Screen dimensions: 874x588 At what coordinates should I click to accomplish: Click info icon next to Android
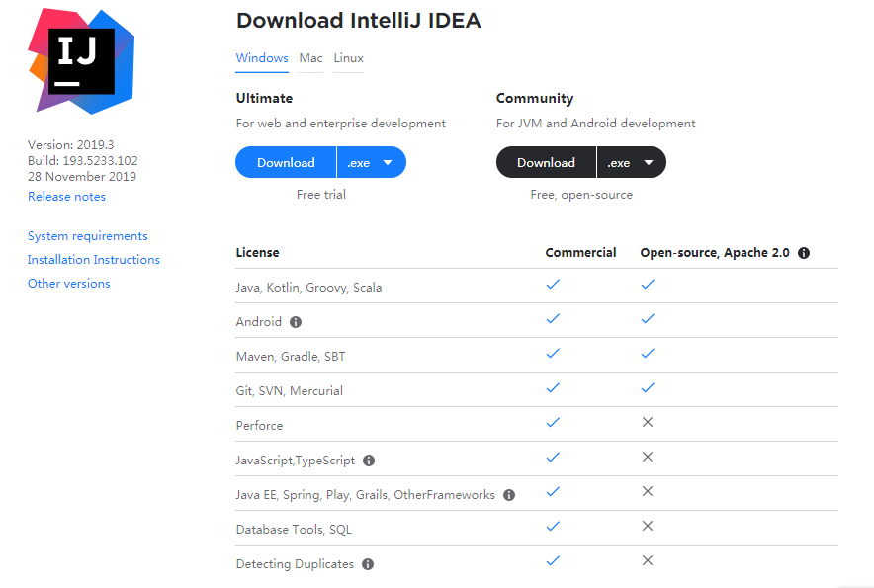[296, 322]
